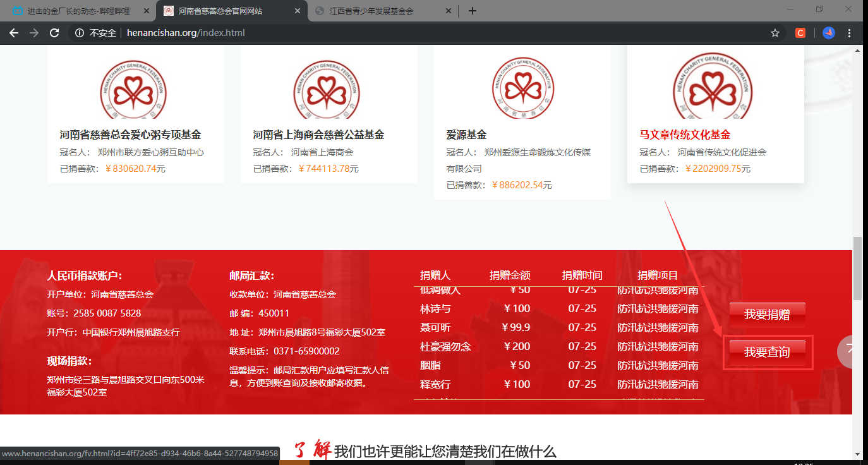This screenshot has width=868, height=465.
Task: Click the donation amount ￥830620.74元
Action: 135,169
